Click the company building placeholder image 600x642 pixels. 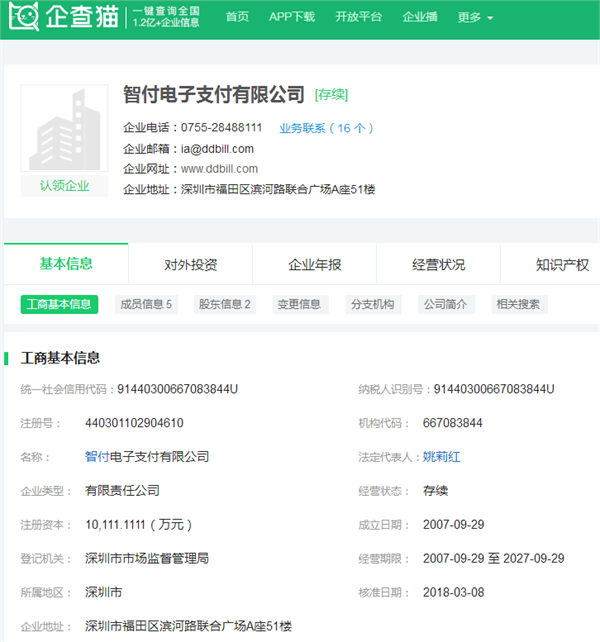click(64, 130)
